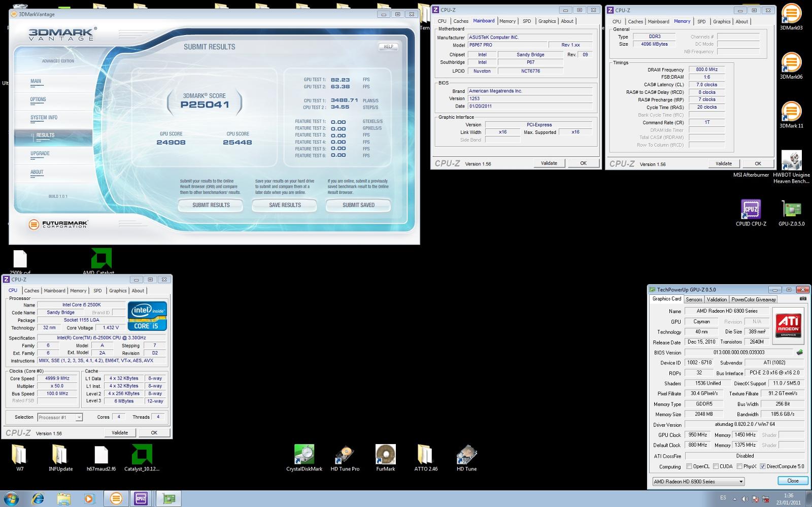
Task: Open Windows Media Player taskbar icon
Action: tap(89, 499)
